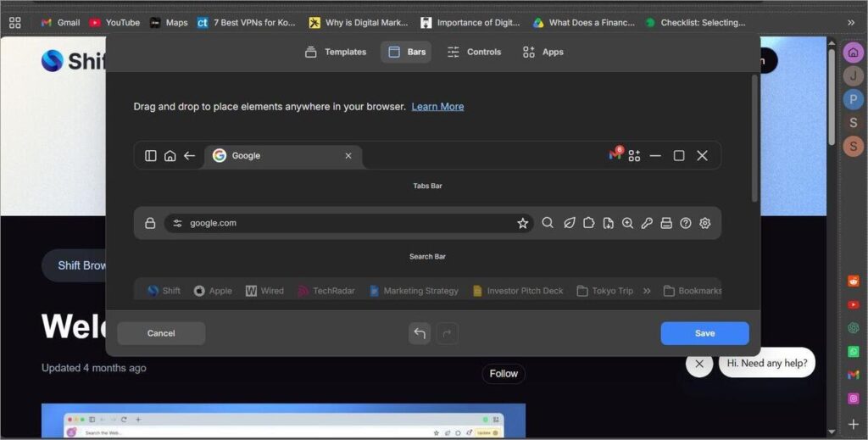Click the key passwords icon
868x440 pixels.
[647, 223]
